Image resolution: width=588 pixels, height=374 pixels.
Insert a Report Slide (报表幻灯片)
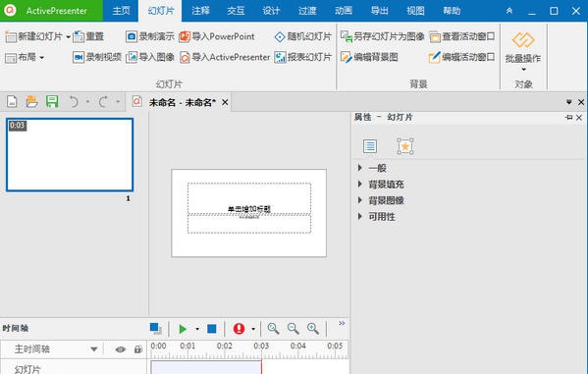point(303,57)
